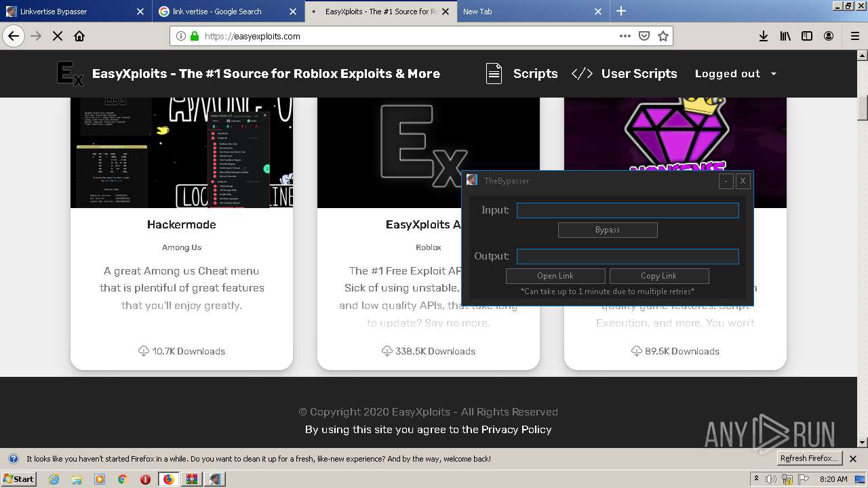
Task: Show hidden system tray icons
Action: point(756,479)
